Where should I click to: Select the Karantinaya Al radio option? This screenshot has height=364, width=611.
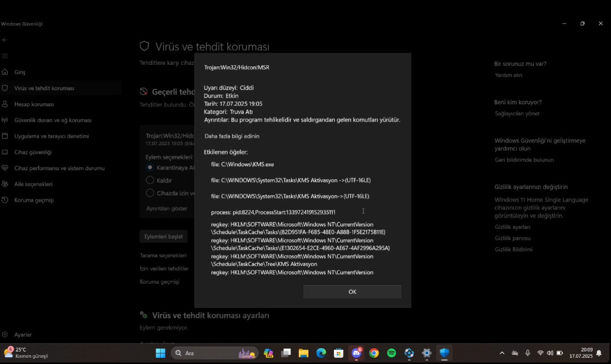[x=150, y=168]
